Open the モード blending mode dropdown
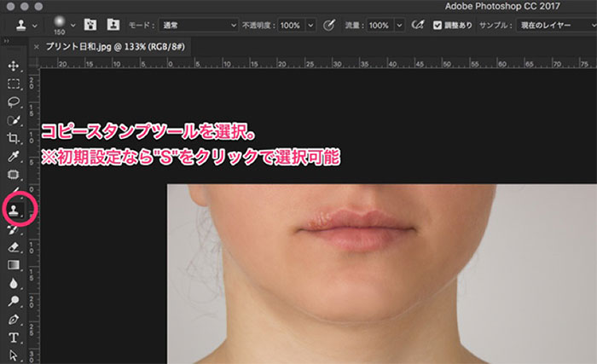597x364 pixels. (x=199, y=26)
